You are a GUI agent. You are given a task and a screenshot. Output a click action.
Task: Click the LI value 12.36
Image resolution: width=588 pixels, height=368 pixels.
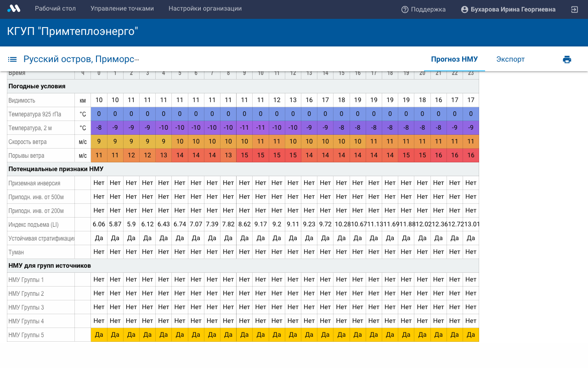(x=439, y=224)
